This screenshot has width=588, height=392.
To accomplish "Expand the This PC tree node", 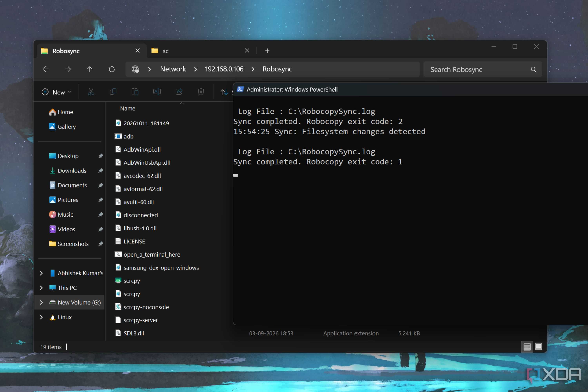I will (x=41, y=288).
